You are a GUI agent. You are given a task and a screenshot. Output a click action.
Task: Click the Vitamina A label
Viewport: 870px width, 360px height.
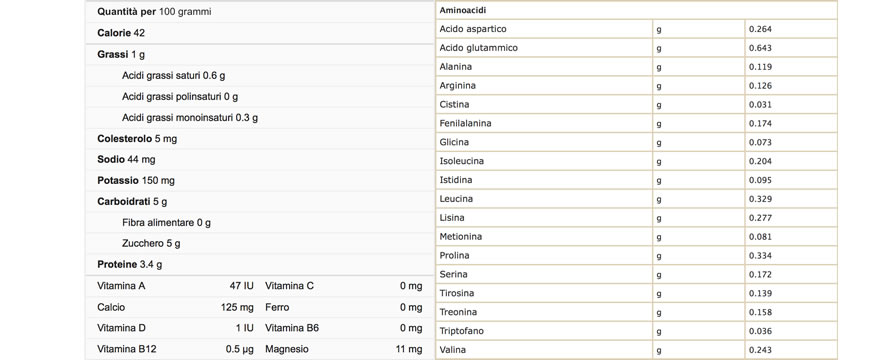point(121,286)
